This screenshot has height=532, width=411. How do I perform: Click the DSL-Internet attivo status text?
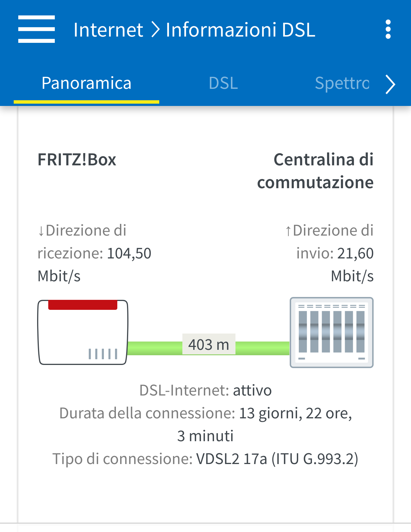205,390
